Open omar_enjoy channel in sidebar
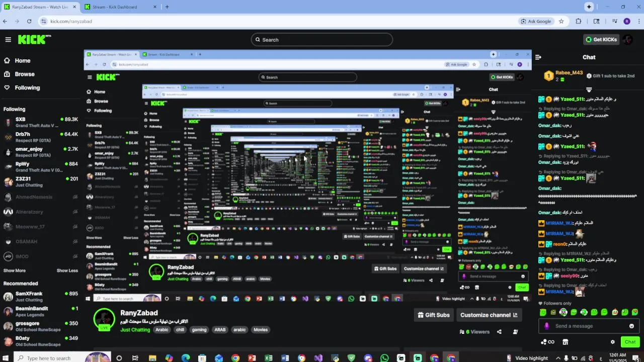644x362 pixels. click(x=40, y=152)
